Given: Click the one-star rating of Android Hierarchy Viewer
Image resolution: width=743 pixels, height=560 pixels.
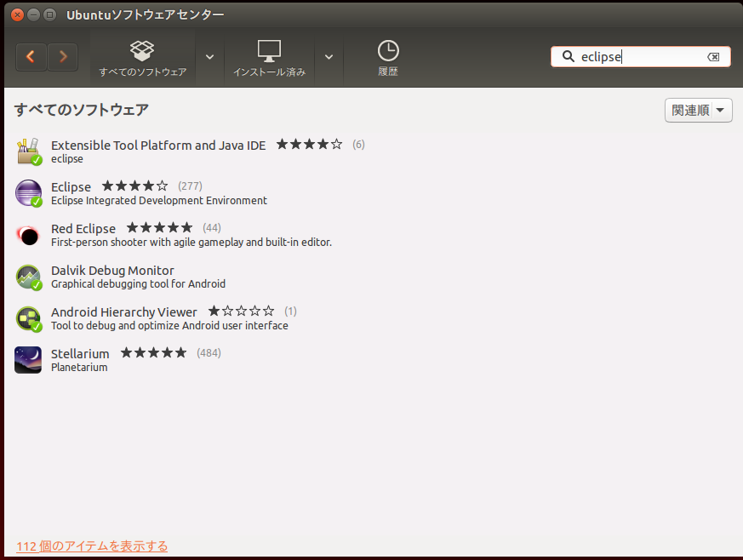Looking at the screenshot, I should pyautogui.click(x=241, y=311).
